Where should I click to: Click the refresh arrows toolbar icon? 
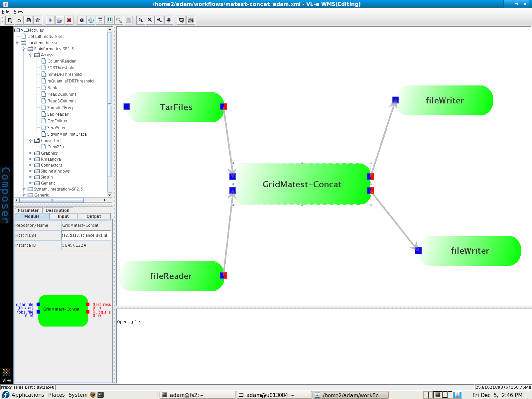[169, 20]
